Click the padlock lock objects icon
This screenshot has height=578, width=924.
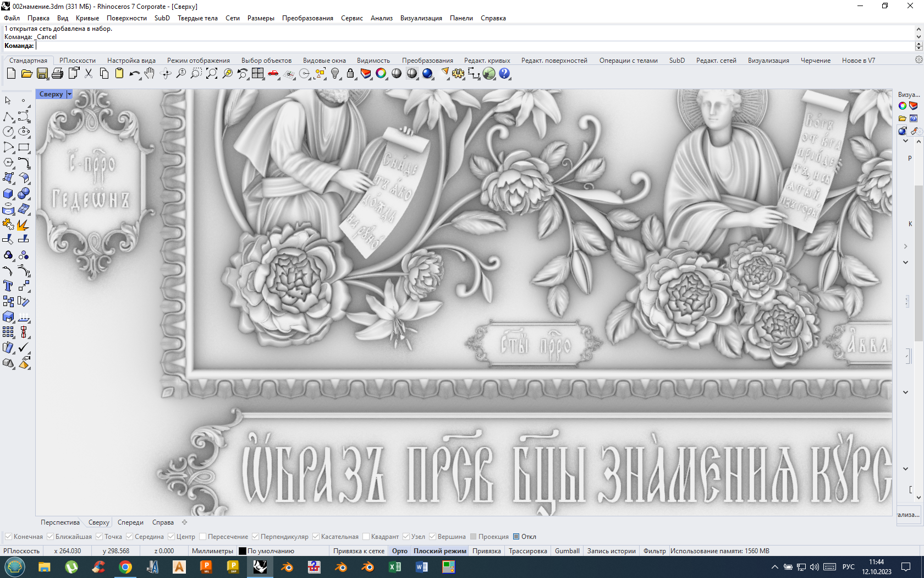[350, 73]
